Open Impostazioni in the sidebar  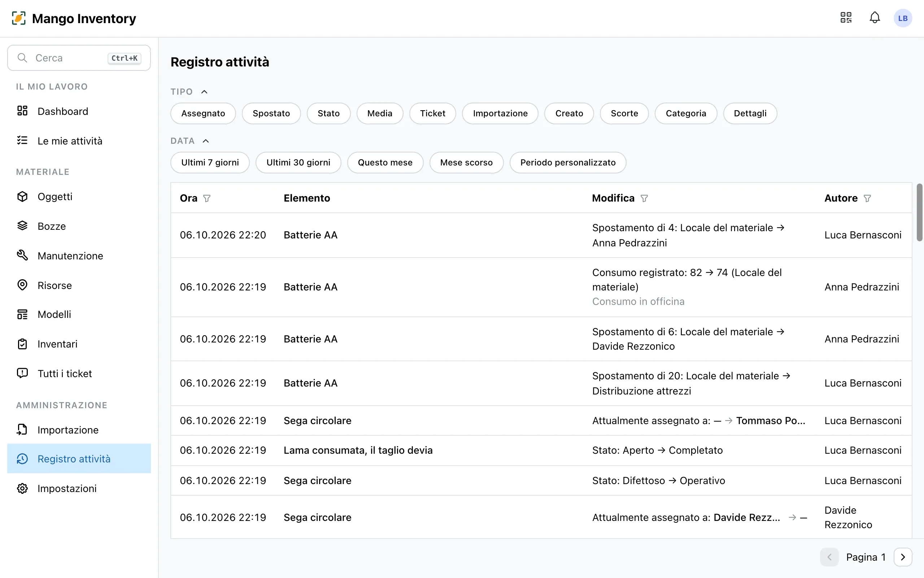[x=79, y=488]
